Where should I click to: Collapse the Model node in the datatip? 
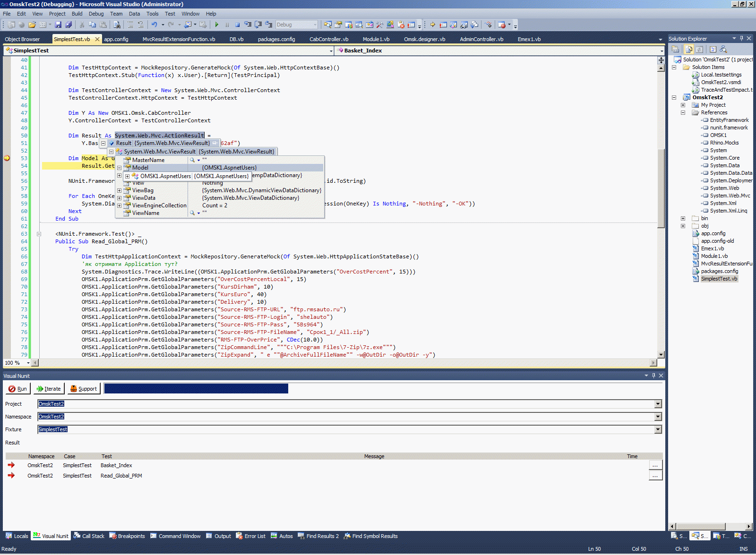coord(119,168)
